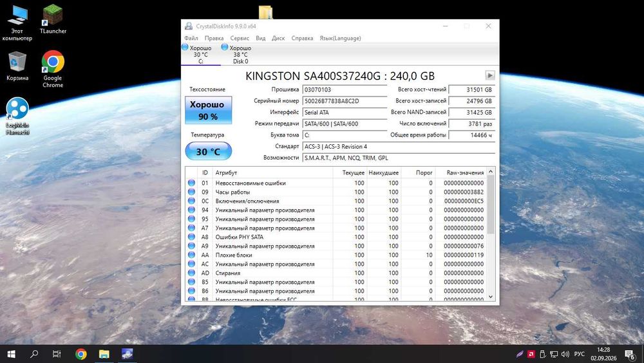Click the 30 °C temperature button
This screenshot has width=644, height=363.
(x=208, y=151)
